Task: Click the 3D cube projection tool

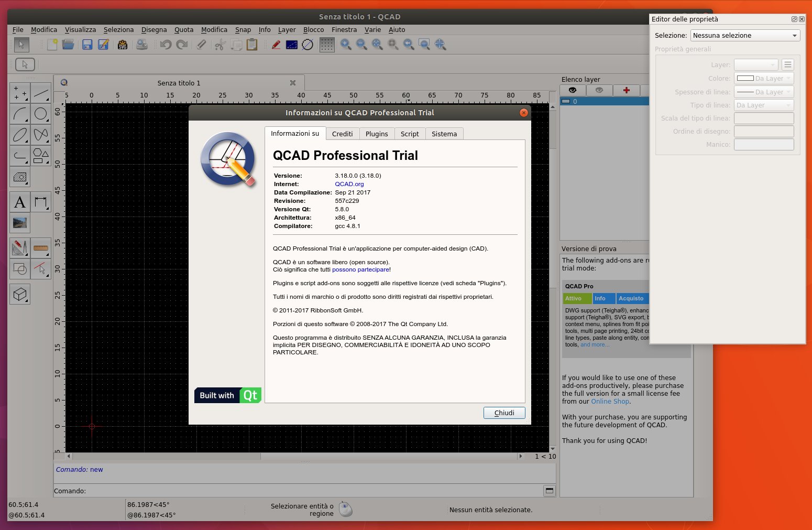Action: pos(20,294)
